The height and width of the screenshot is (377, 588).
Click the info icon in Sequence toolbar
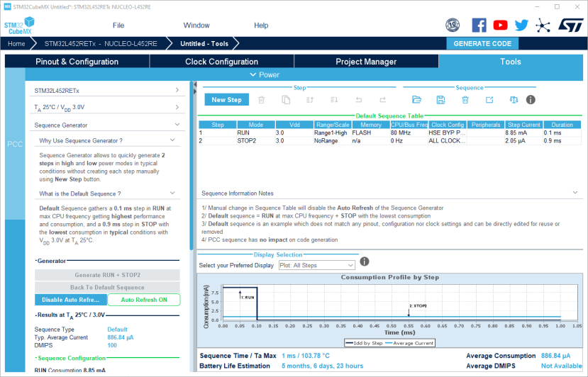(531, 100)
